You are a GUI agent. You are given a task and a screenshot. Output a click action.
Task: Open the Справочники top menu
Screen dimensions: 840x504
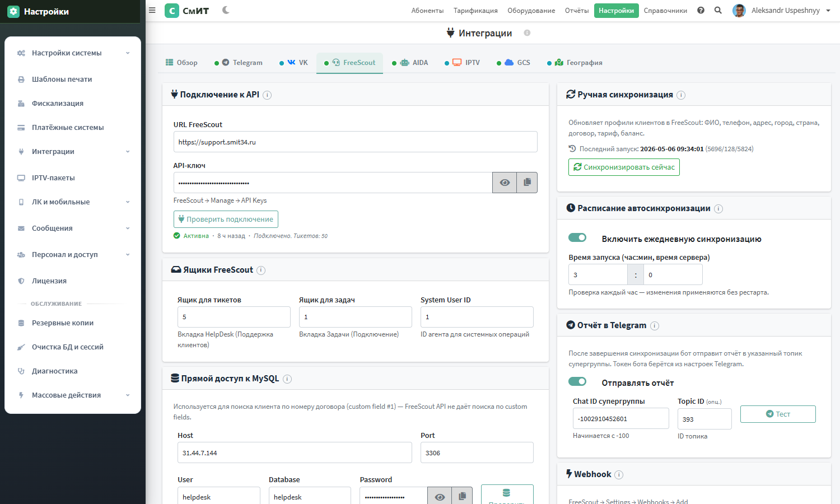coord(665,11)
